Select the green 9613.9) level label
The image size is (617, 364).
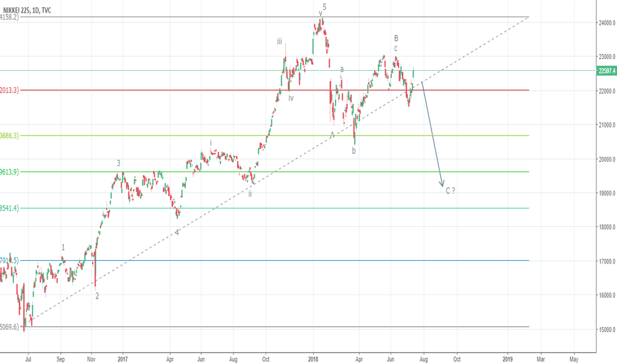9,172
